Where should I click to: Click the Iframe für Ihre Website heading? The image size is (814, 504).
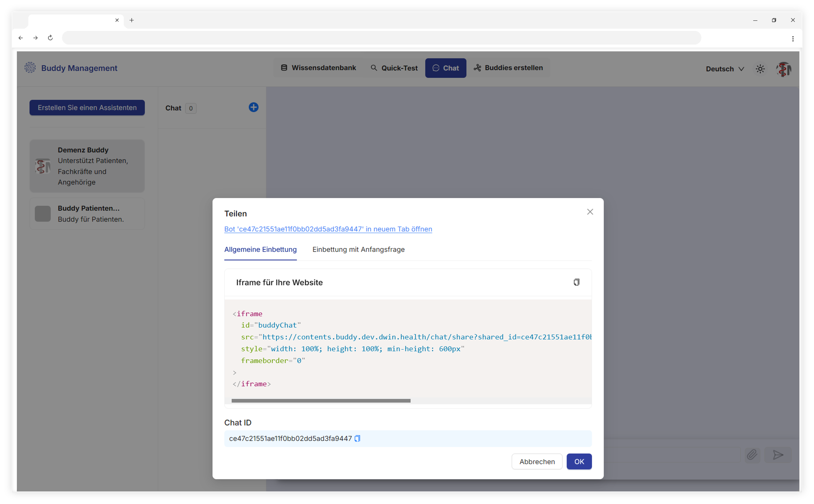coord(279,282)
